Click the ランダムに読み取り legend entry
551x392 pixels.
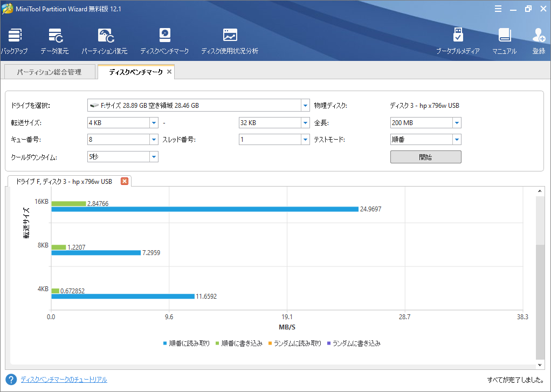tap(294, 343)
